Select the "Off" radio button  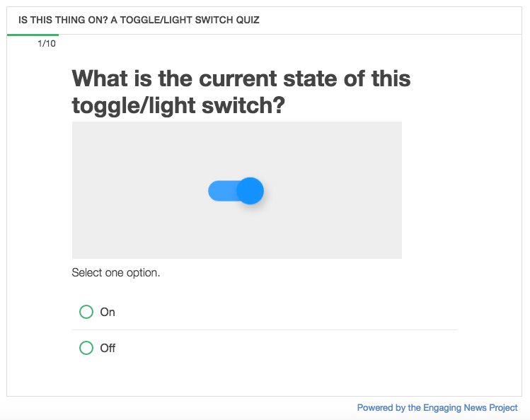(86, 348)
